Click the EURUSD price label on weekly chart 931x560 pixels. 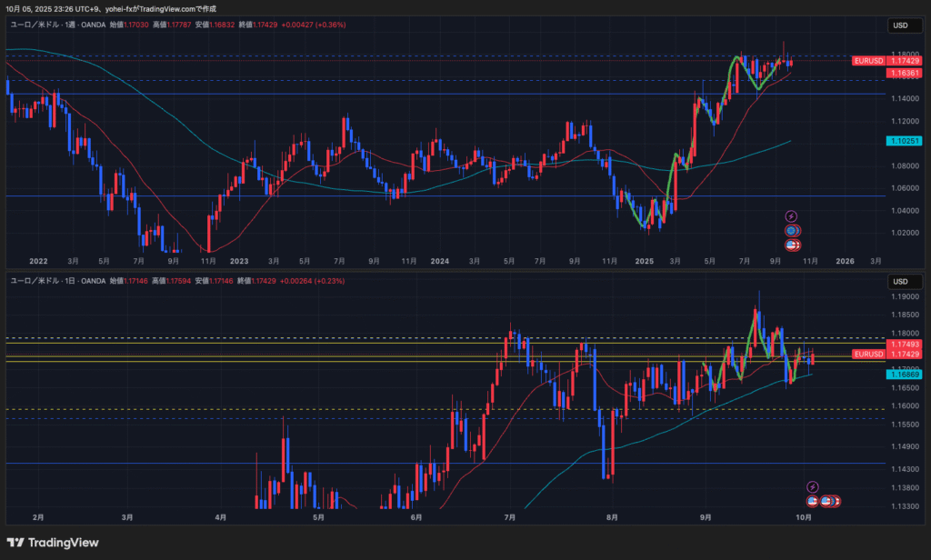(x=868, y=61)
